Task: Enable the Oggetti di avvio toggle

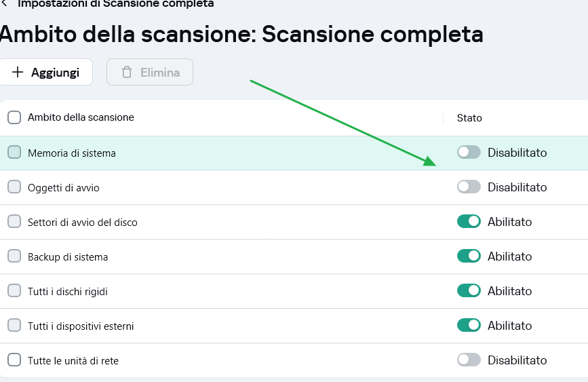Action: (469, 187)
